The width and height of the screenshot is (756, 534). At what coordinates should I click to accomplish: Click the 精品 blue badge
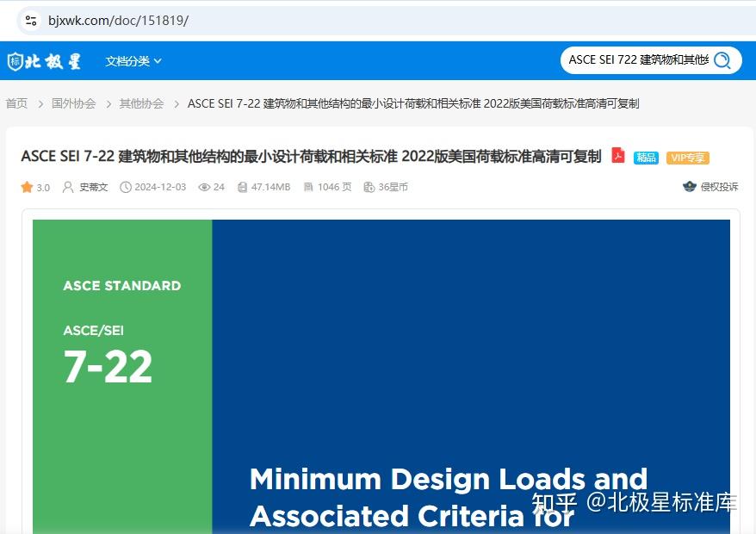[x=646, y=158]
